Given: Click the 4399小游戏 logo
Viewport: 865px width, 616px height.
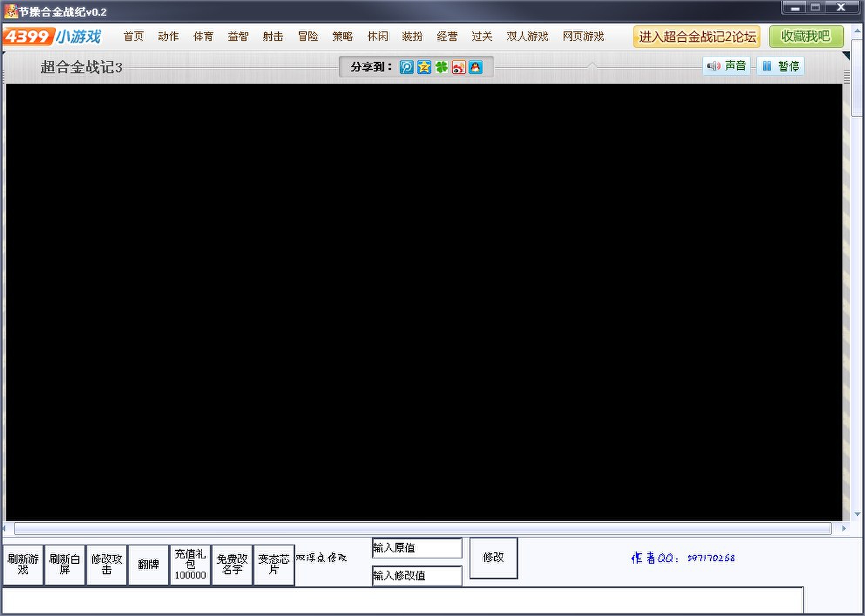Looking at the screenshot, I should point(52,36).
